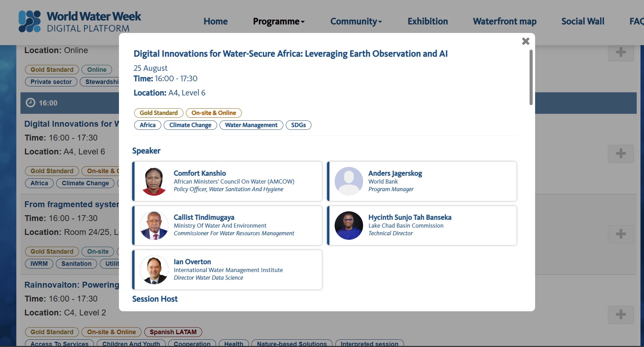The image size is (644, 347).
Task: Select the Cooperation tag
Action: pos(192,344)
